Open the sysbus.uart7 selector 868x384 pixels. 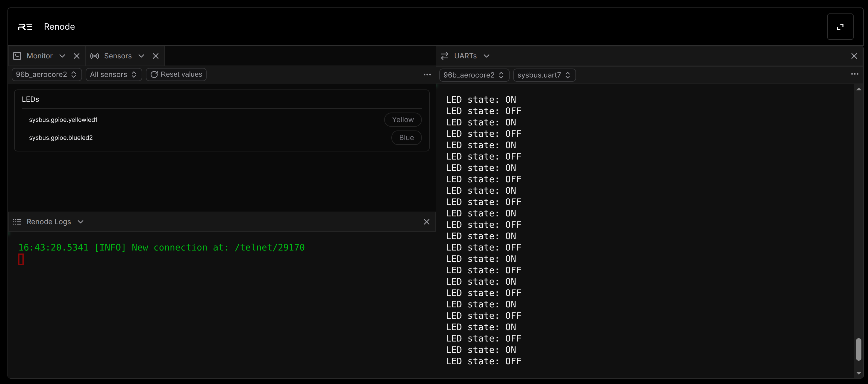pyautogui.click(x=544, y=75)
